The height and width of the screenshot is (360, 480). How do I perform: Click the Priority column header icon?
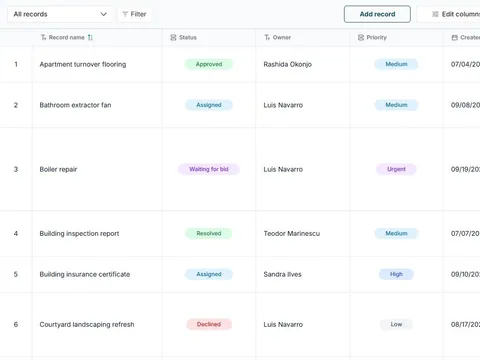tap(361, 37)
